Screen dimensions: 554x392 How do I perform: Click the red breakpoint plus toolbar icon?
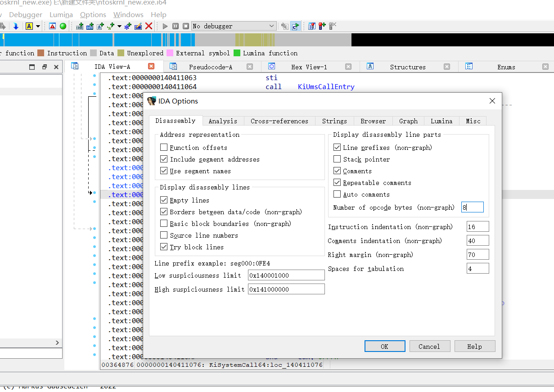pos(322,26)
